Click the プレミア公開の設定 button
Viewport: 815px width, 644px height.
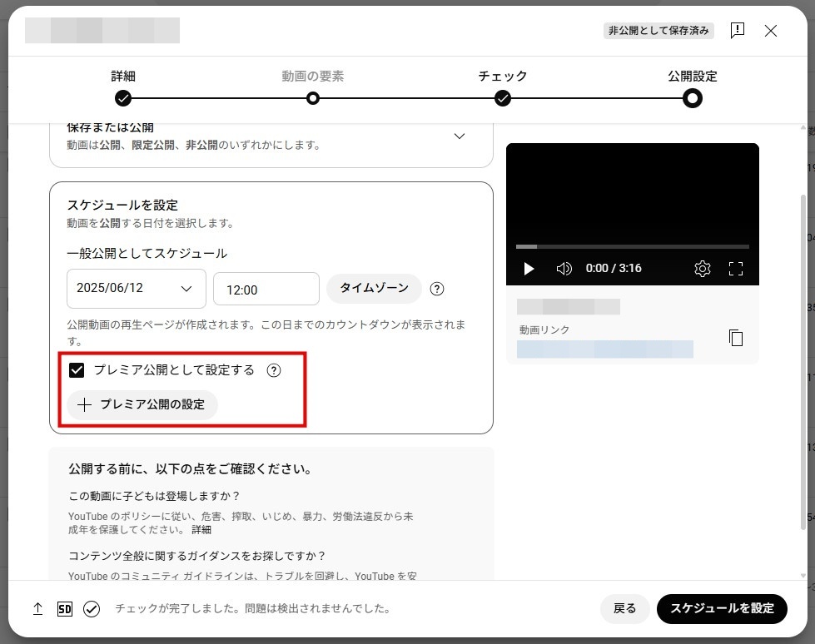click(142, 404)
